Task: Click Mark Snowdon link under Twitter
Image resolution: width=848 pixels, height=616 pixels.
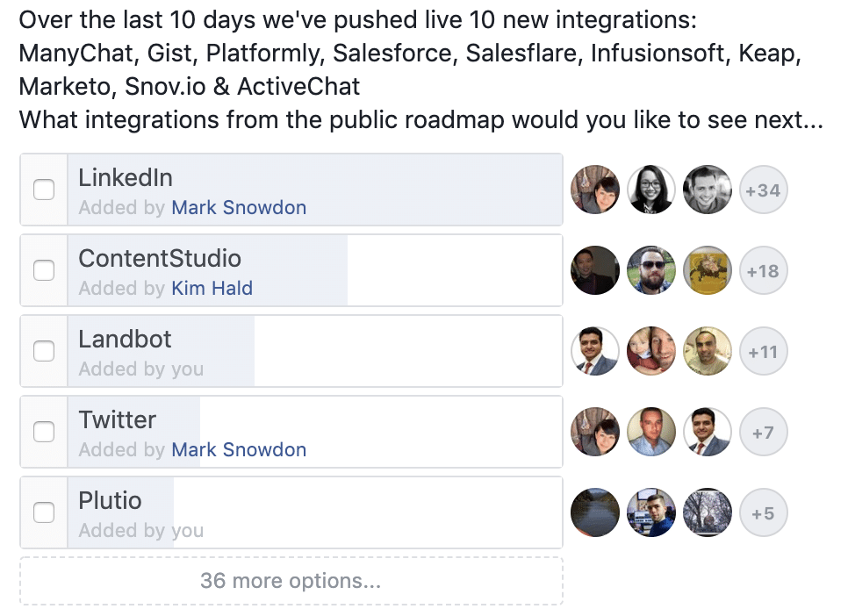Action: 239,450
